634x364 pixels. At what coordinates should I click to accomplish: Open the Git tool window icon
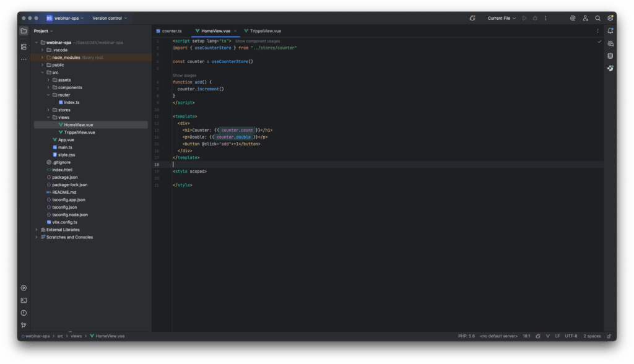click(24, 325)
